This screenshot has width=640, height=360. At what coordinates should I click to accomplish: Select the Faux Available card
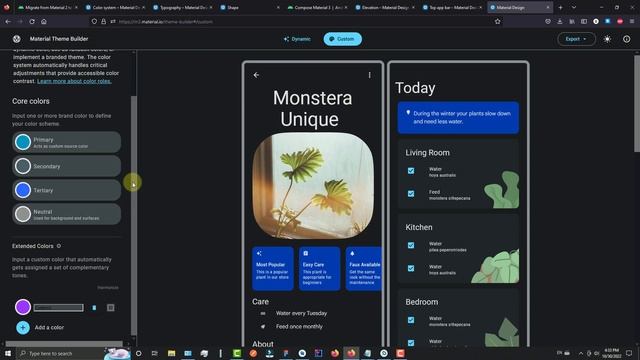[364, 268]
